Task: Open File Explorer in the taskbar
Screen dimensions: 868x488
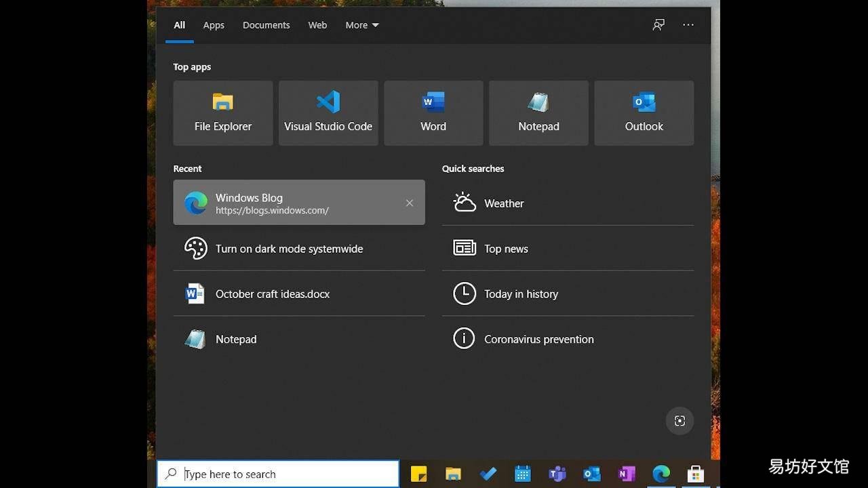Action: point(453,474)
